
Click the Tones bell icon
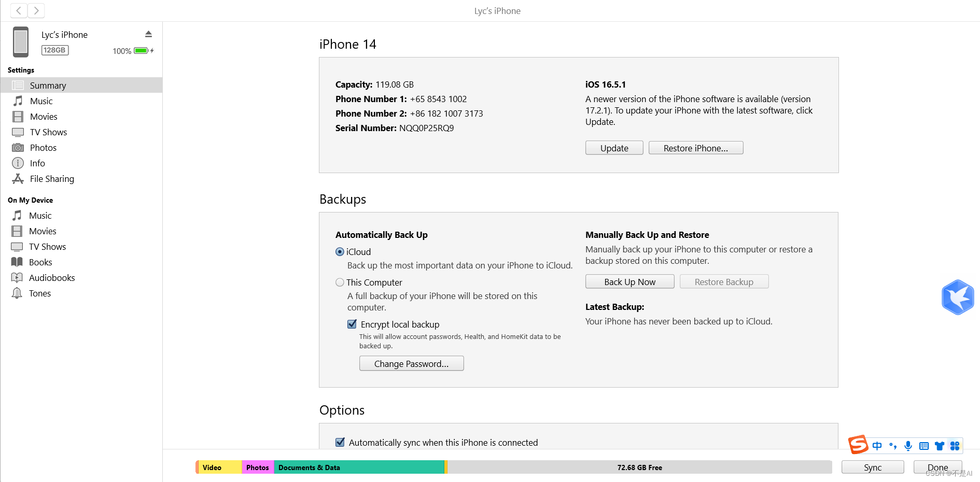[17, 293]
